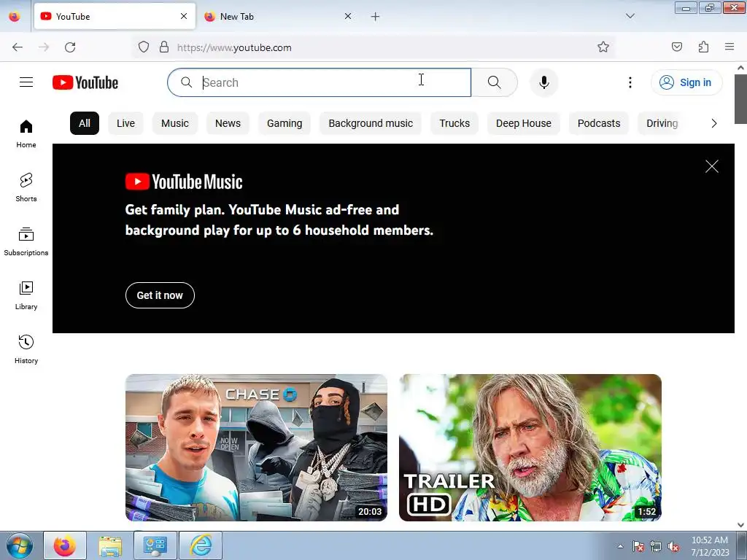This screenshot has height=560, width=747.
Task: Close the YouTube browser tab
Action: pos(184,16)
